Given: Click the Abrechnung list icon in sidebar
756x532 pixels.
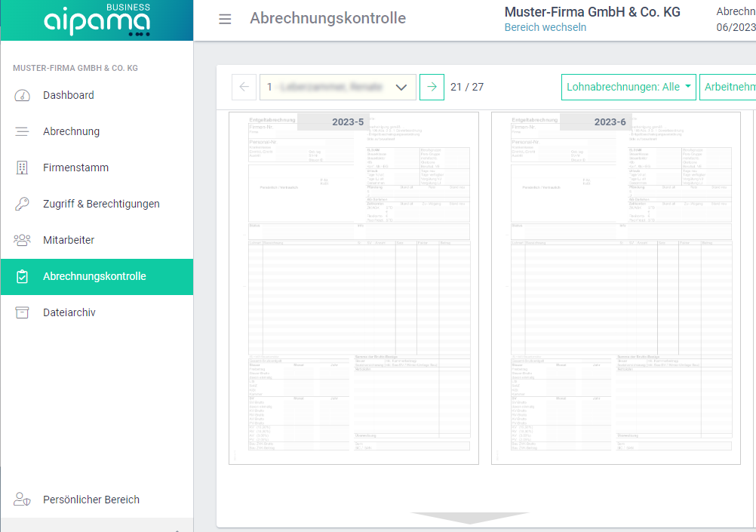Looking at the screenshot, I should [22, 131].
